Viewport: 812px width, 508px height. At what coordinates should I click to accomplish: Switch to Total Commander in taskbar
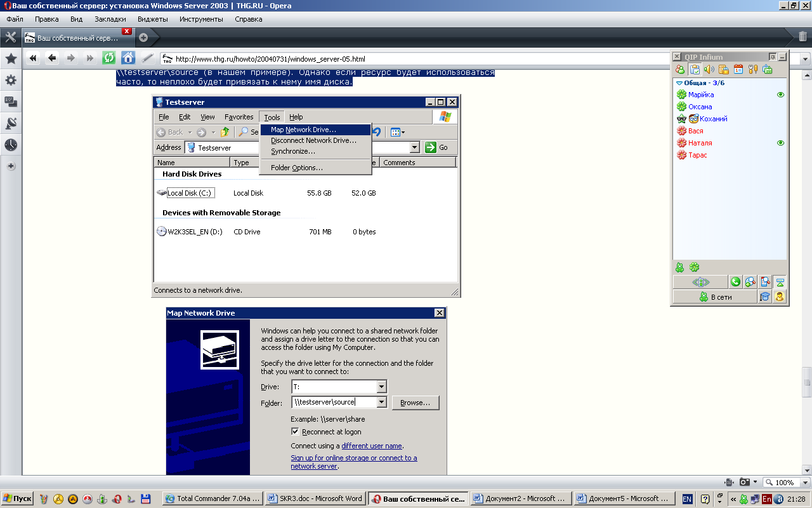coord(213,498)
